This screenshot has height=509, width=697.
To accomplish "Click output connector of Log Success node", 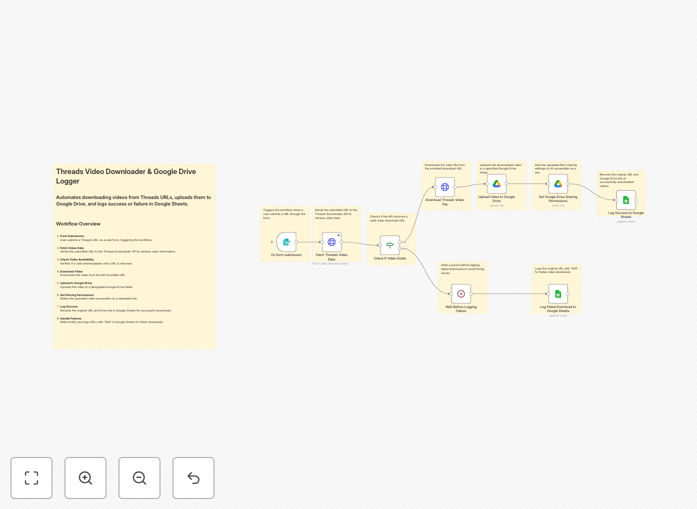I will pos(636,200).
